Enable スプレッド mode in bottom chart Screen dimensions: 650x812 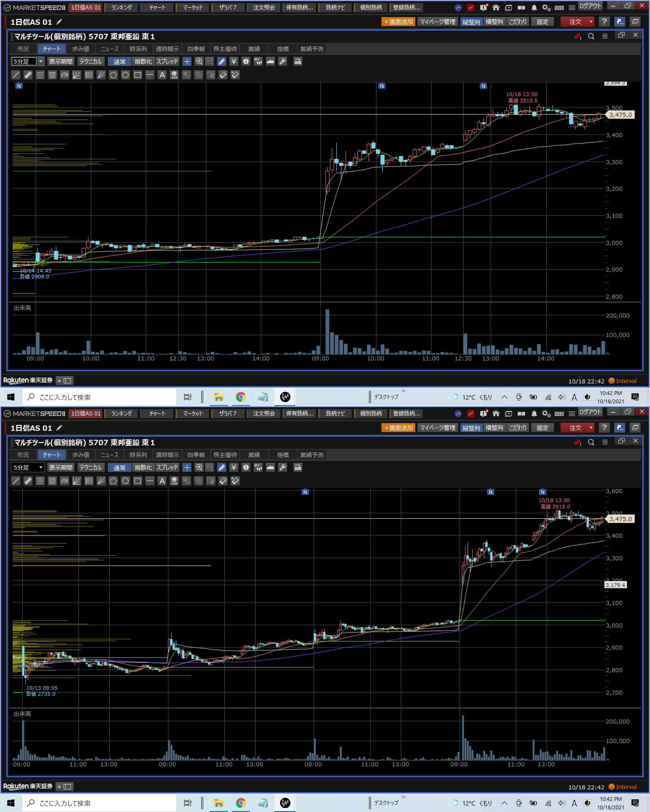coord(167,467)
